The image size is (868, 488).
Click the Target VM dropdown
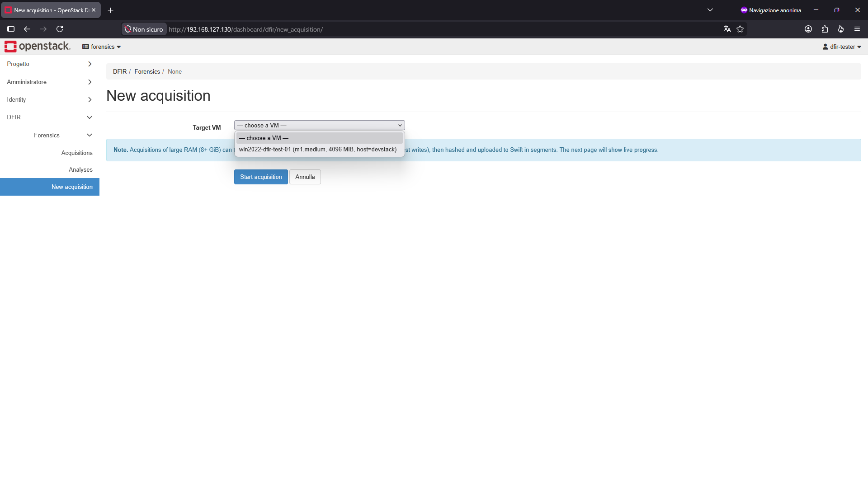coord(319,125)
